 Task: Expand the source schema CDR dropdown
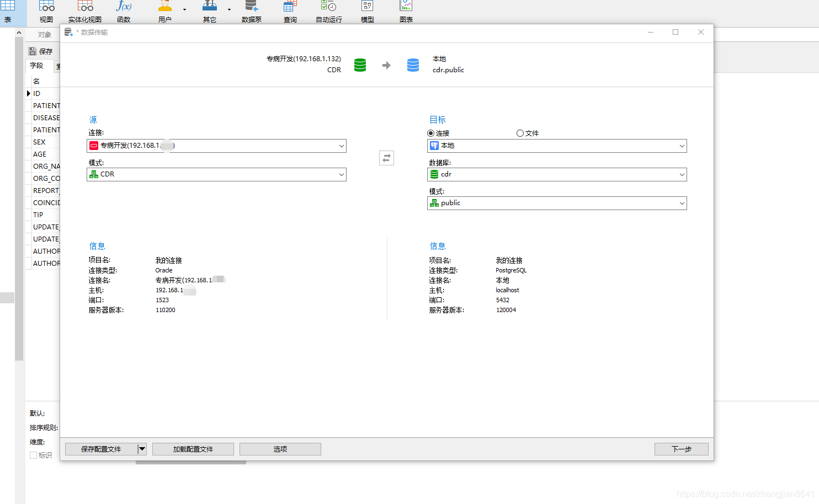(342, 174)
